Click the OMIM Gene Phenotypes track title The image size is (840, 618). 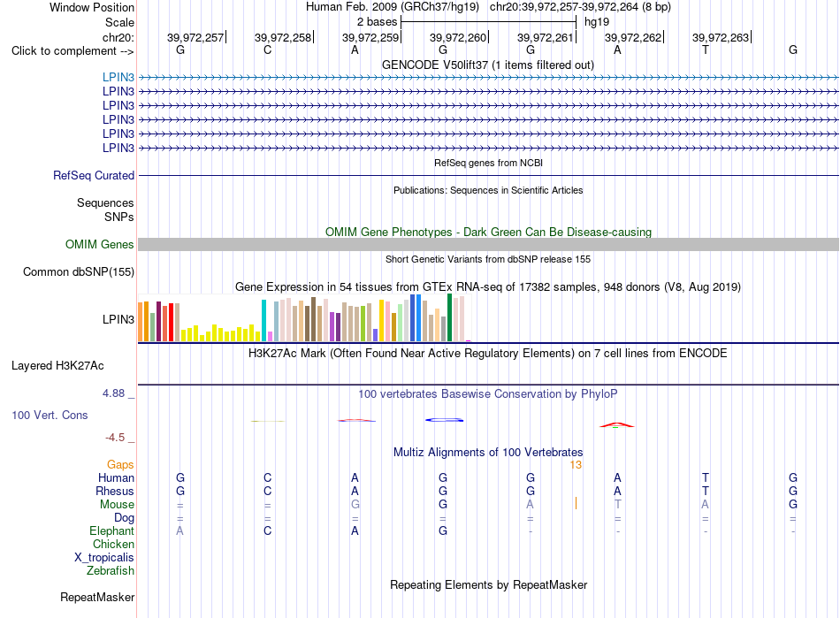[x=488, y=232]
